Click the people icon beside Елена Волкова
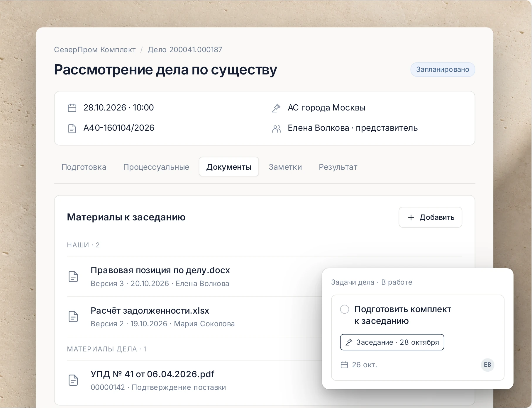This screenshot has width=532, height=408. [x=276, y=129]
